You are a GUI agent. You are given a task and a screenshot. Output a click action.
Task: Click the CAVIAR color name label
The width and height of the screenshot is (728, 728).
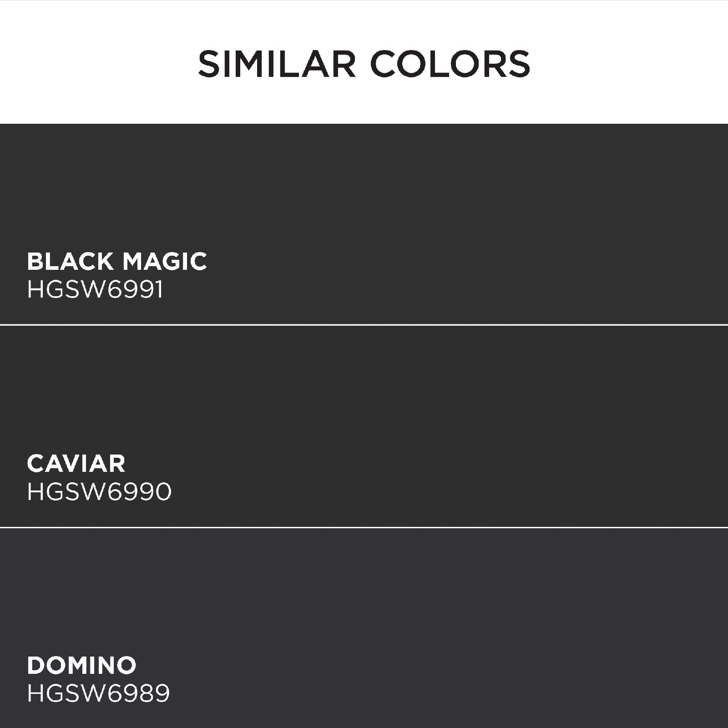(76, 464)
